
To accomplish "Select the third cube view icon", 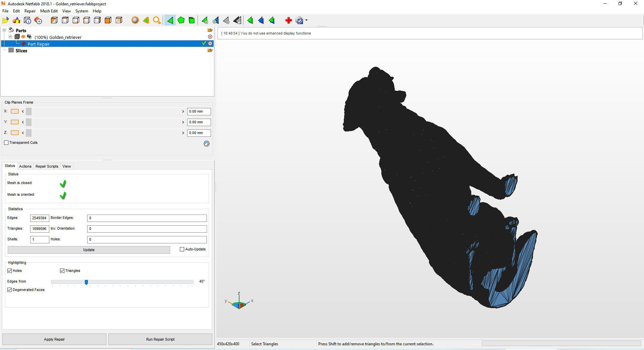I will pos(76,20).
